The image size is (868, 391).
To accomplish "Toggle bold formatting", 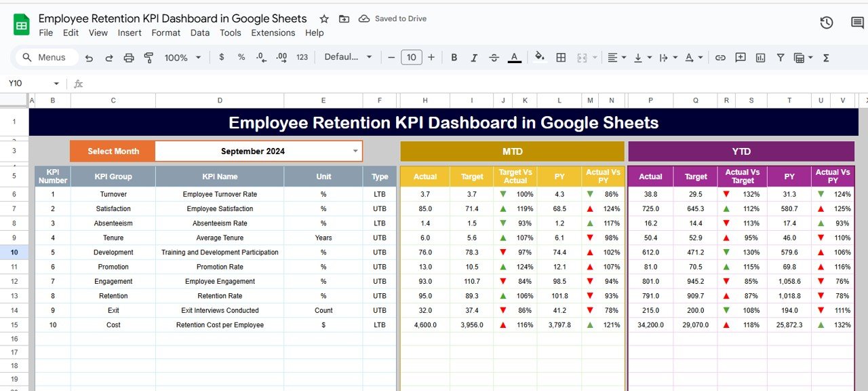I will coord(454,57).
